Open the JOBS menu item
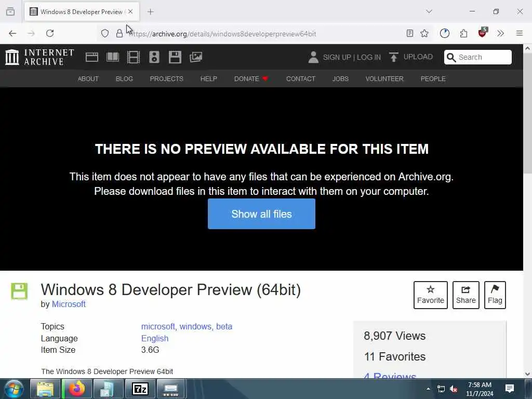This screenshot has width=532, height=399. [x=340, y=79]
